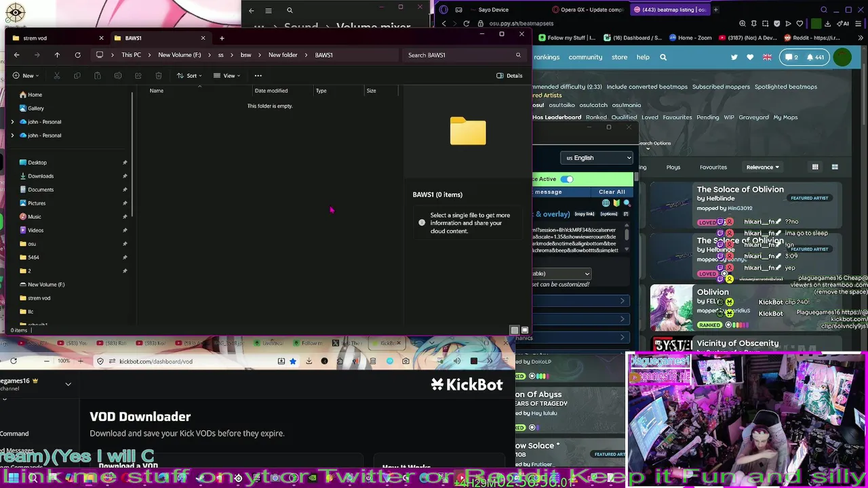
Task: Toggle the Details pane button
Action: point(509,75)
